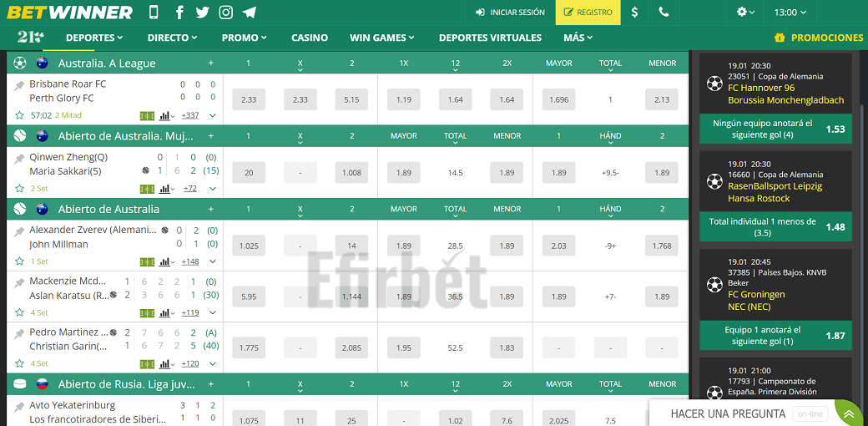Open the Directo menu
Viewport: 868px width, 426px height.
coord(172,38)
